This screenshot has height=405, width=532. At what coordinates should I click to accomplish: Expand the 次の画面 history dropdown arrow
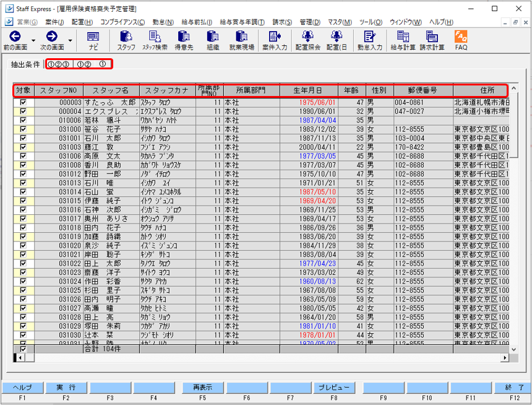[x=71, y=41]
